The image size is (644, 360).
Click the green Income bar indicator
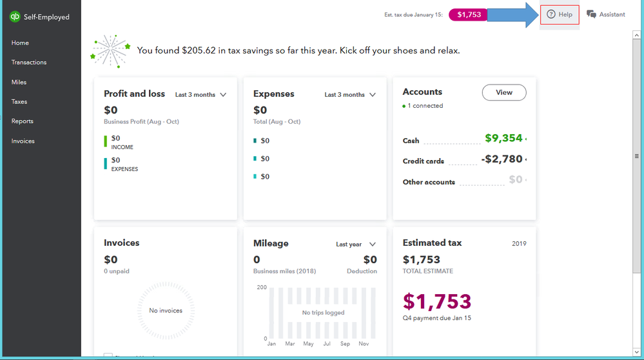(x=106, y=142)
